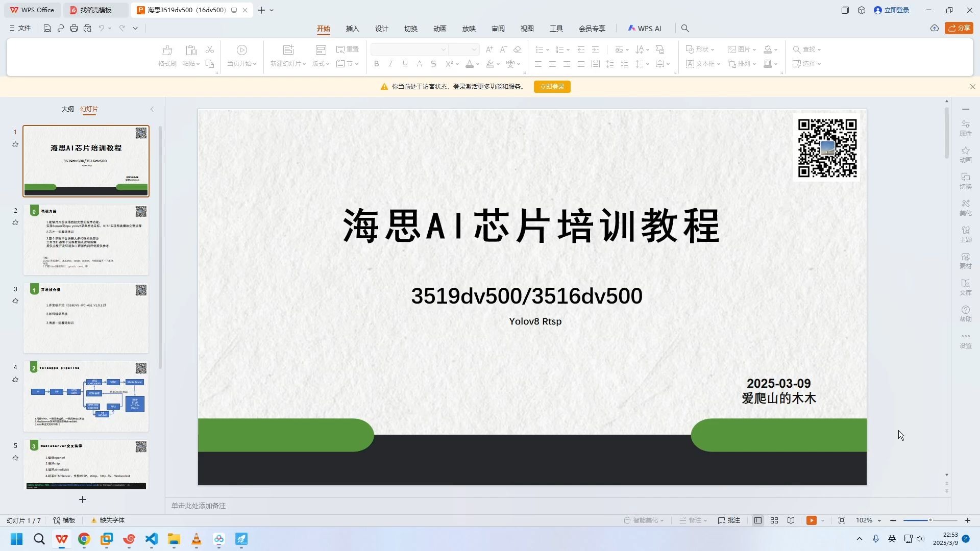Open the 美化 side panel icon
This screenshot has height=551, width=980.
(x=965, y=208)
